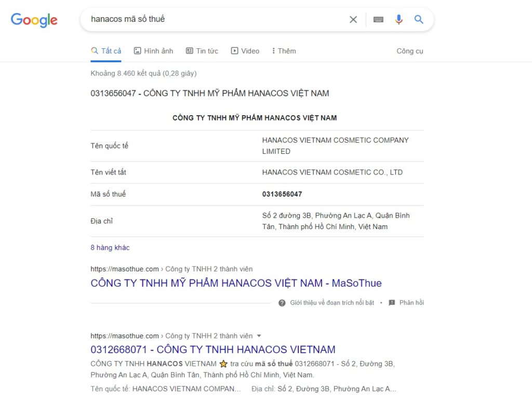Select the Tất cả results tab
The image size is (532, 401).
coord(106,51)
